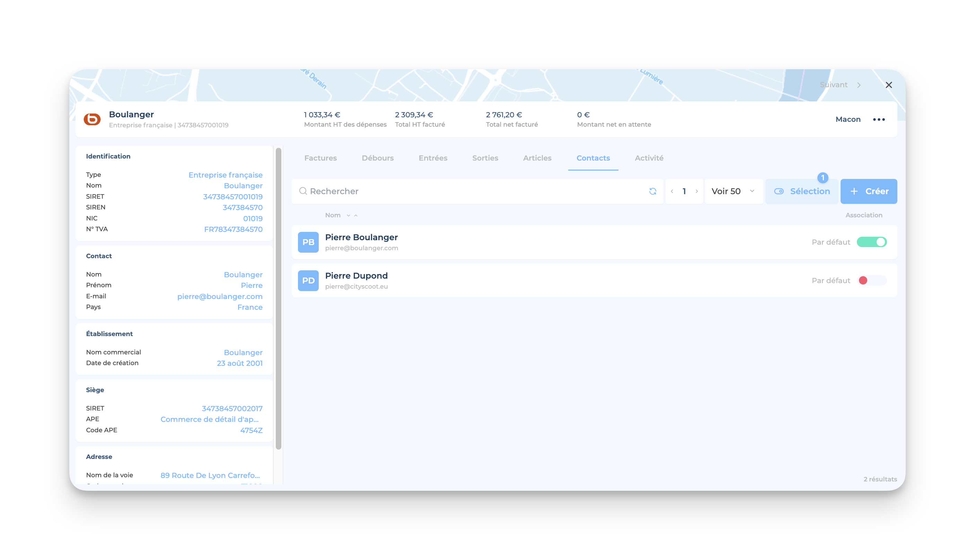Image resolution: width=975 pixels, height=560 pixels.
Task: Open the three-dots options menu
Action: pyautogui.click(x=879, y=120)
